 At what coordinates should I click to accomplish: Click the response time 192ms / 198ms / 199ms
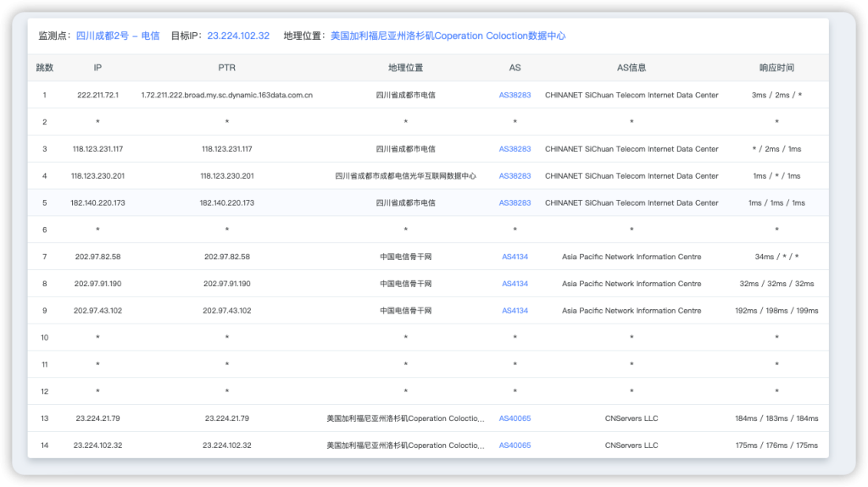pos(776,311)
